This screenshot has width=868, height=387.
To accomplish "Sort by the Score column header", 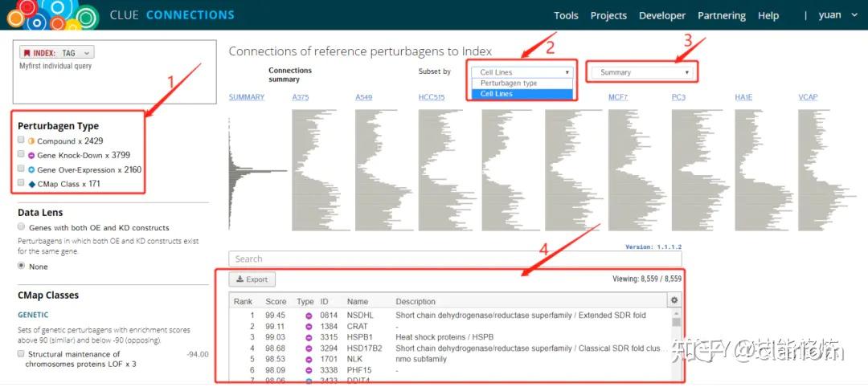I will pyautogui.click(x=276, y=302).
